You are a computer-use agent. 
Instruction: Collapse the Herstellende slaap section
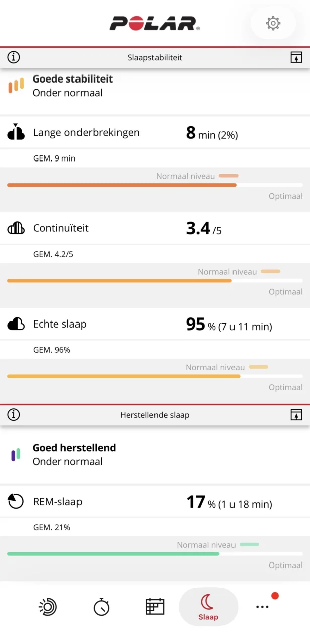point(296,415)
